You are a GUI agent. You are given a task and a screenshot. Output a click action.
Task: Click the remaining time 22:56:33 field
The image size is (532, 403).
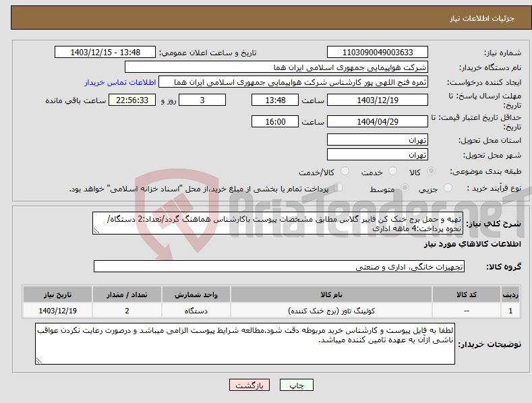132,100
